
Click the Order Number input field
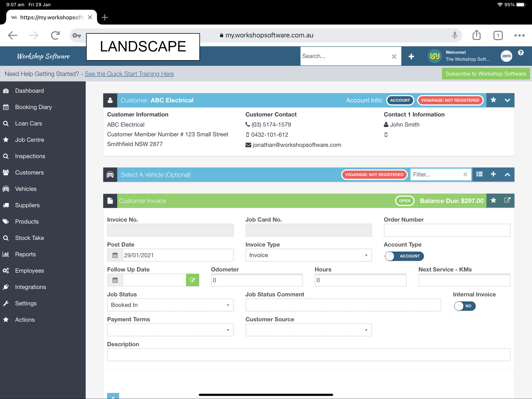(x=447, y=230)
